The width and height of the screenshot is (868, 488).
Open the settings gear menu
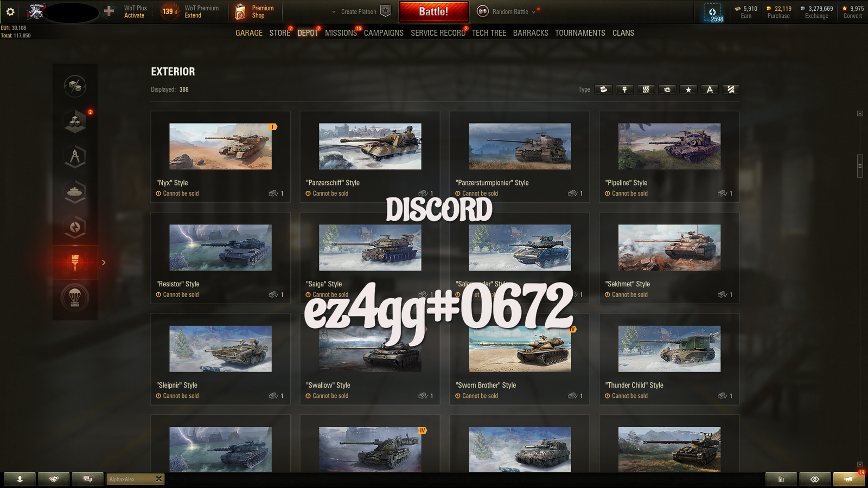coord(10,11)
